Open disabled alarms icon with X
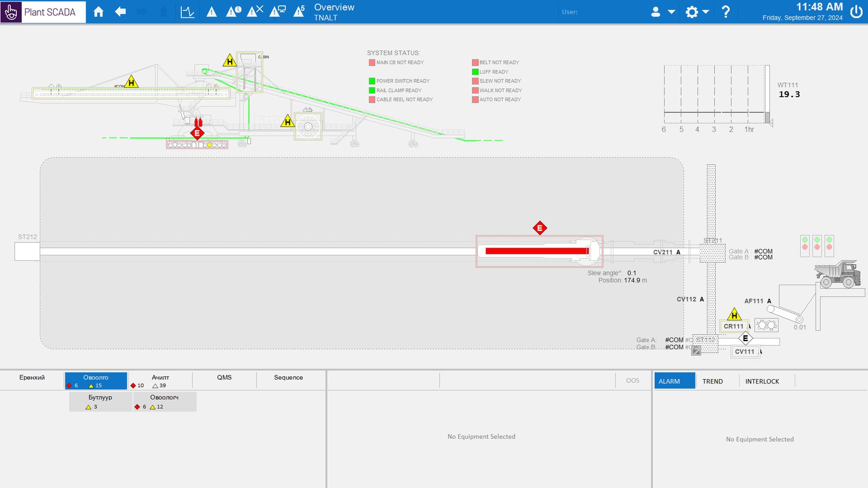The image size is (868, 488). coord(255,11)
